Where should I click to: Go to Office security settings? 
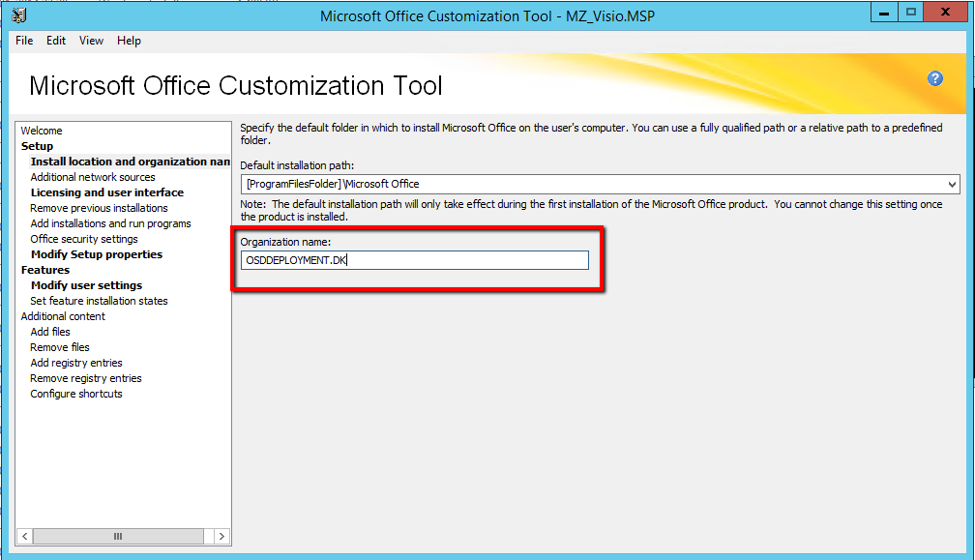[84, 239]
